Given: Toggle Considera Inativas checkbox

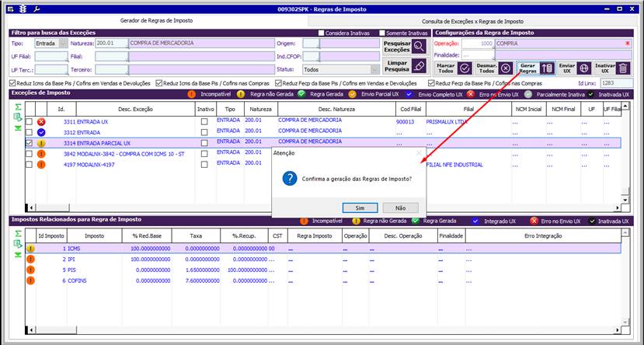Looking at the screenshot, I should pyautogui.click(x=321, y=33).
